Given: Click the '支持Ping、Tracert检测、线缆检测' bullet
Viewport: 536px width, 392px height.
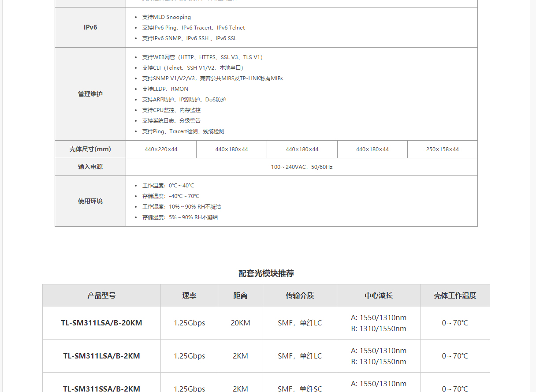Looking at the screenshot, I should (x=183, y=131).
